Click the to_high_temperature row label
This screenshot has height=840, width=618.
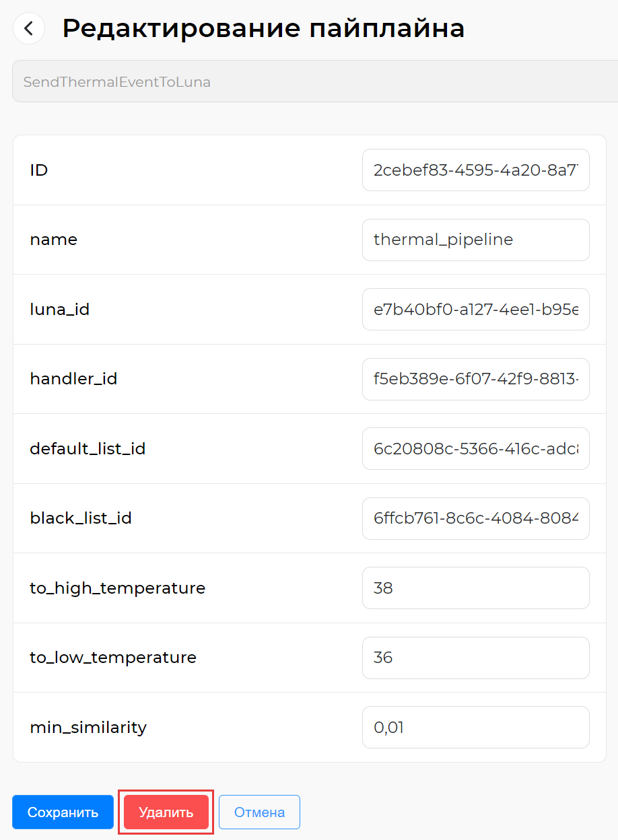118,588
